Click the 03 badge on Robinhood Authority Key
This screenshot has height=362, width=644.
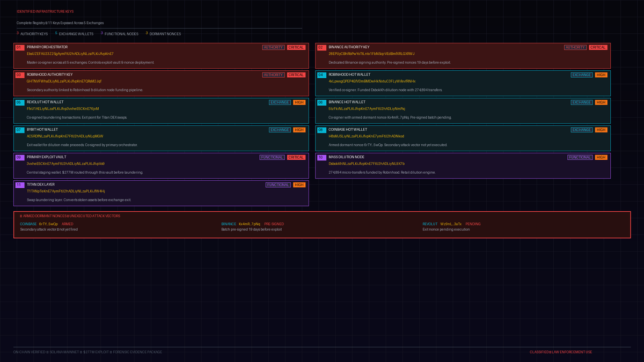click(19, 75)
